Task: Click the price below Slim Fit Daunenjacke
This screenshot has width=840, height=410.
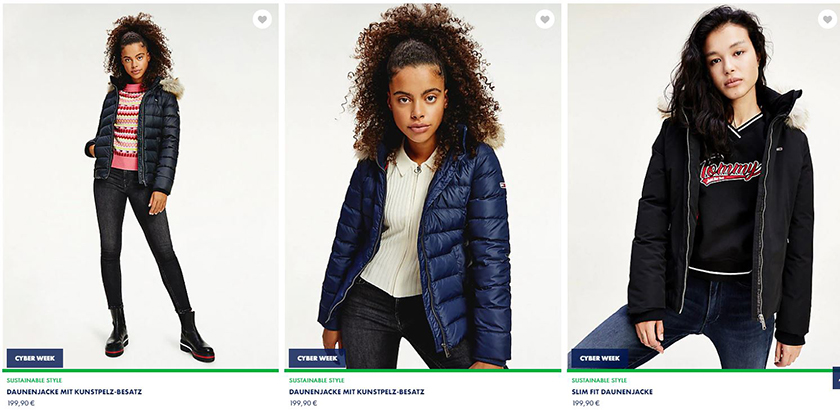Action: (x=586, y=403)
